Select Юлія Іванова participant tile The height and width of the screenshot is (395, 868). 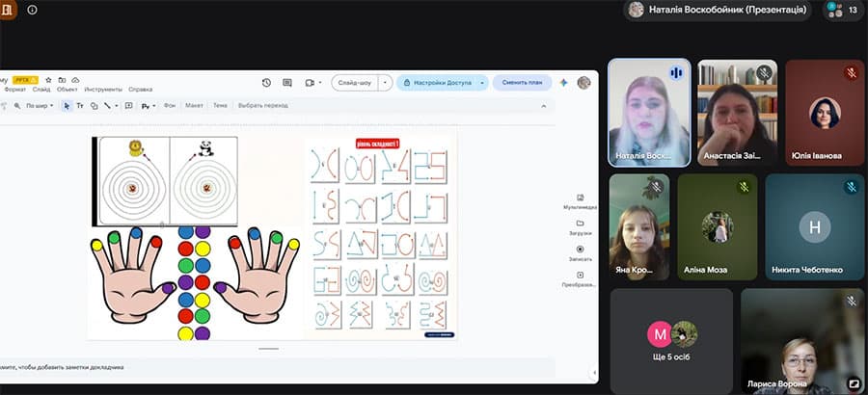[825, 113]
